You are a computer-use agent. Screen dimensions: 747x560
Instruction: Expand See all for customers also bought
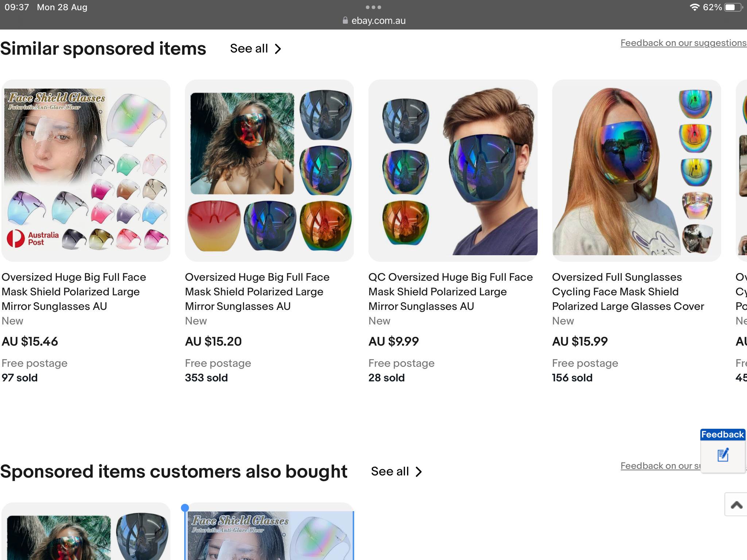[396, 471]
